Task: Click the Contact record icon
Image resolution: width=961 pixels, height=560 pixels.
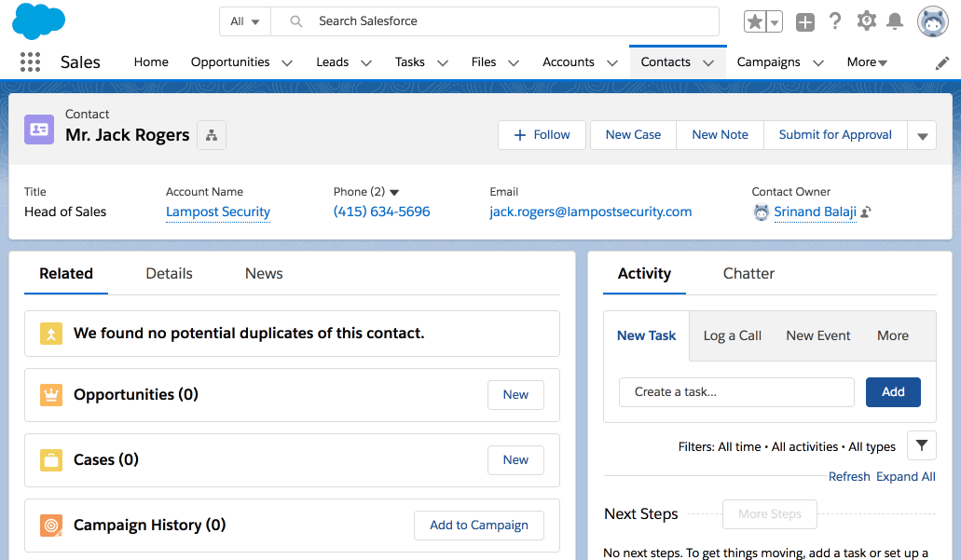Action: point(39,130)
